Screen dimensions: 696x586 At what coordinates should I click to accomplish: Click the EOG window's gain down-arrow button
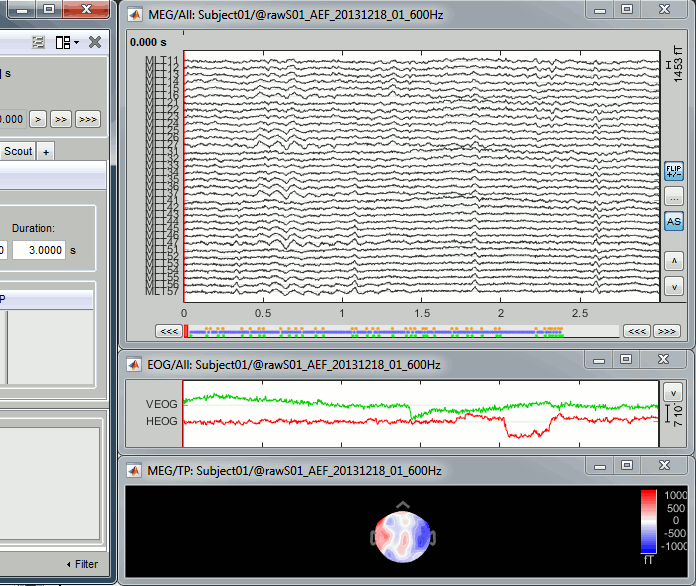pos(673,391)
